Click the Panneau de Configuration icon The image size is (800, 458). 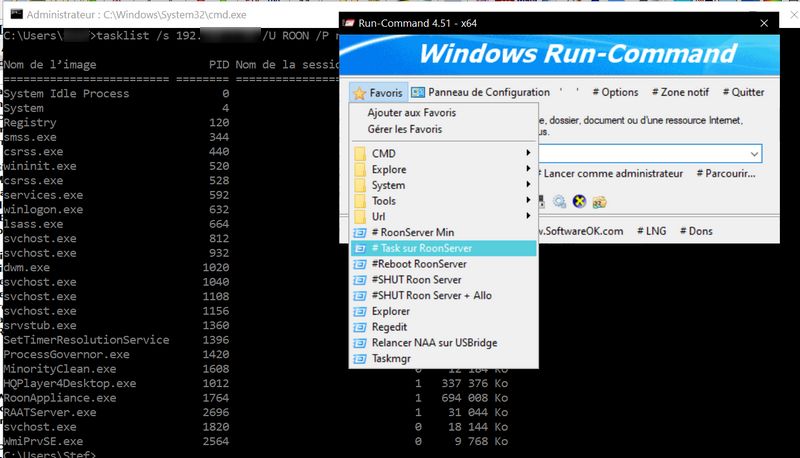(x=418, y=92)
